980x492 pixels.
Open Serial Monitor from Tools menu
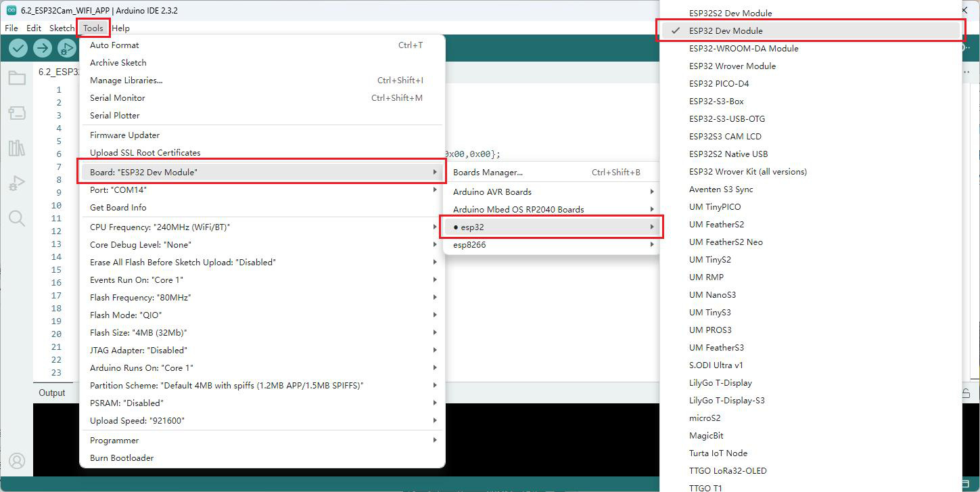(262, 98)
